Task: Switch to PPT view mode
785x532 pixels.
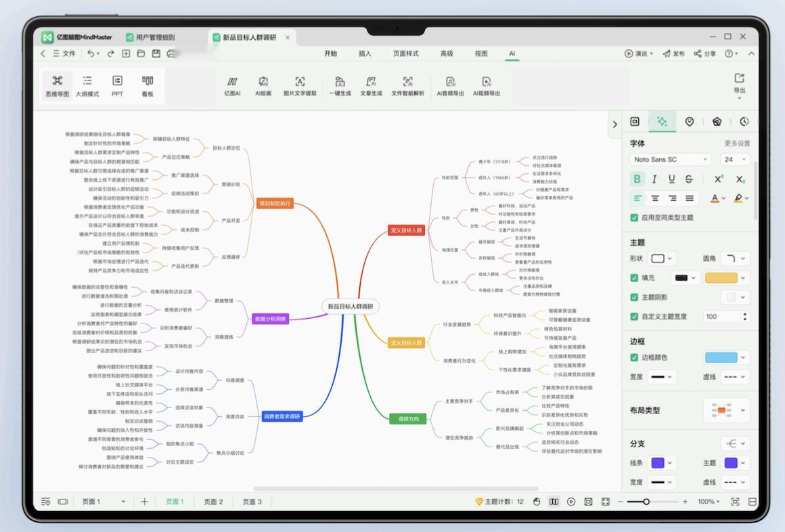Action: pyautogui.click(x=117, y=86)
